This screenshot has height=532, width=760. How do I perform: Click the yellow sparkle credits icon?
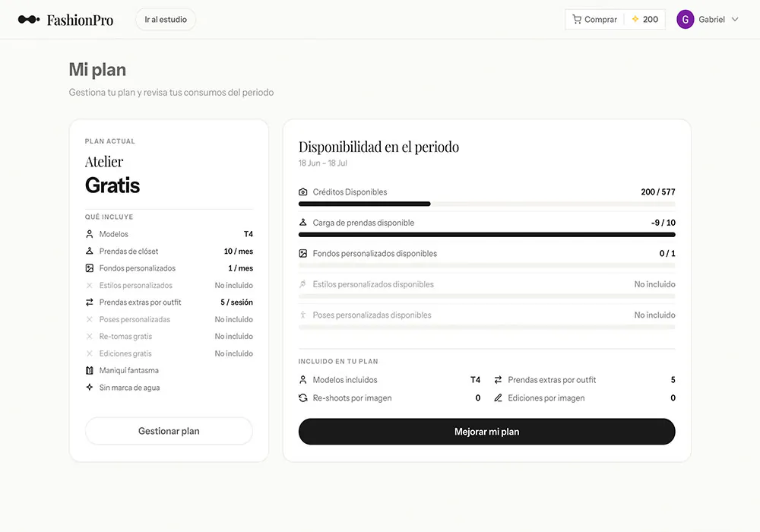click(635, 19)
